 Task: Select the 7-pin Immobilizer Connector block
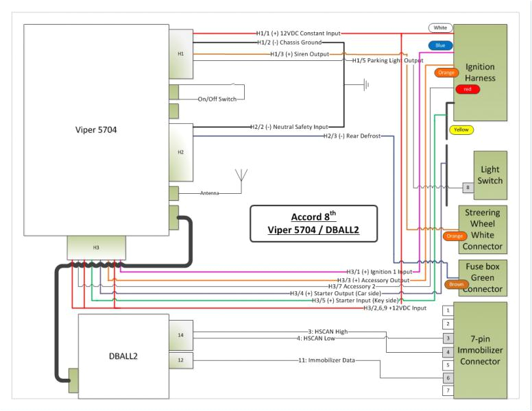click(x=485, y=349)
